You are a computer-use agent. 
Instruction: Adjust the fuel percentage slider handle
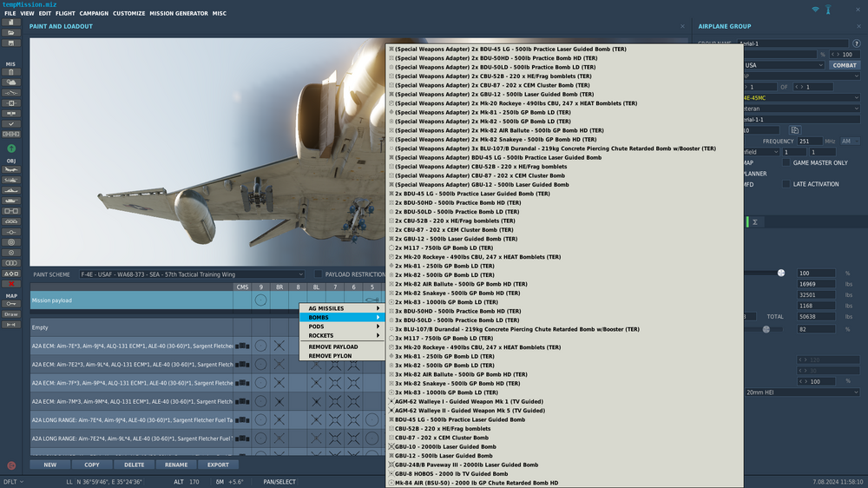(781, 273)
